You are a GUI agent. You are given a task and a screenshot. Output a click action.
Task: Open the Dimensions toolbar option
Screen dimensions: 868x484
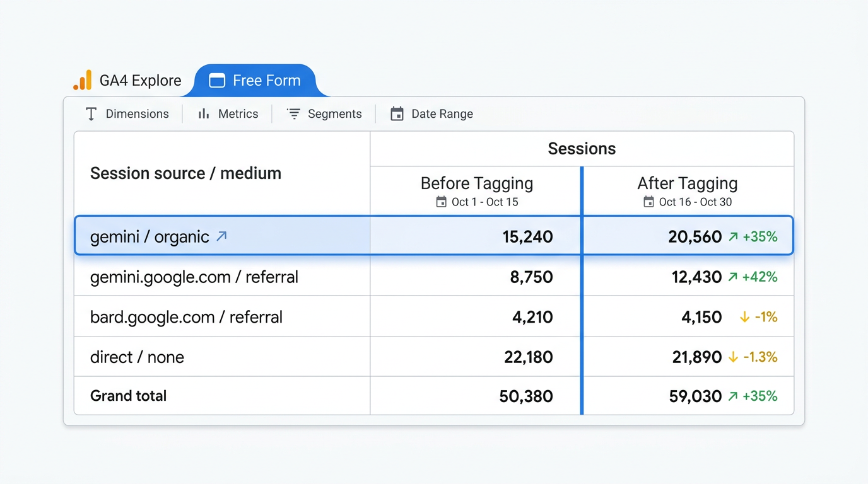pos(127,114)
